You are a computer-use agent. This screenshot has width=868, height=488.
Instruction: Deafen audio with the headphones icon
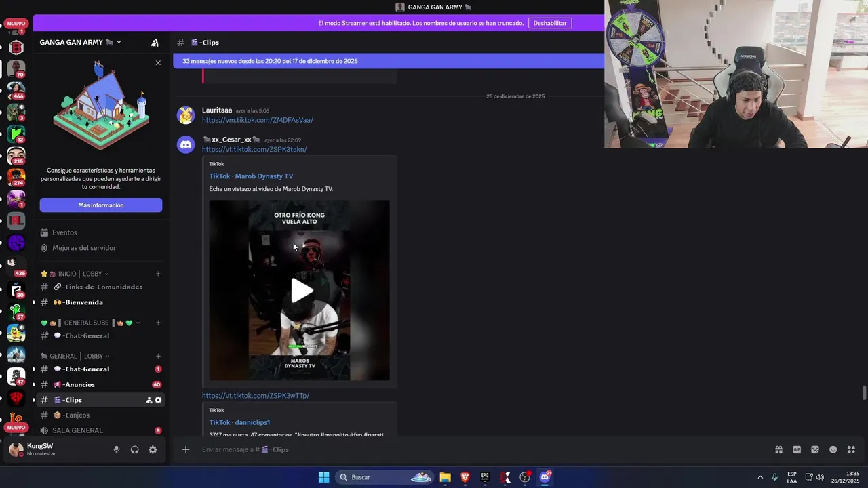[134, 449]
